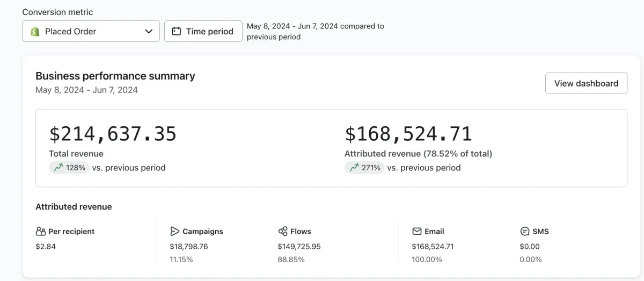Click the Per recipient people icon
This screenshot has height=281, width=644.
click(41, 232)
